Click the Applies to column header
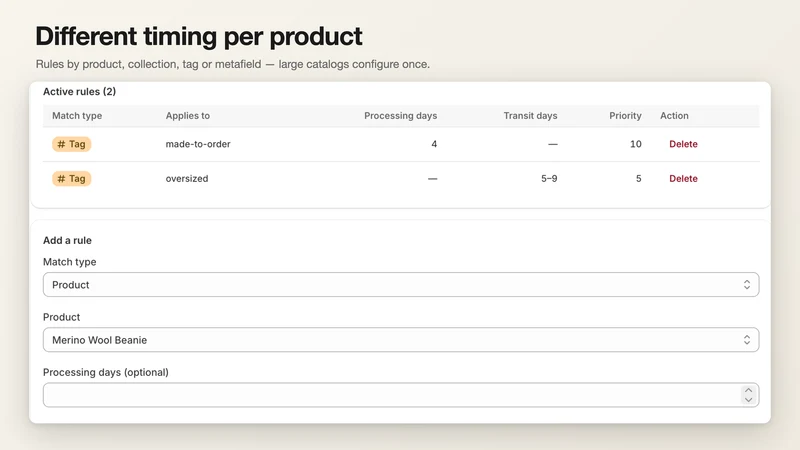 tap(188, 116)
